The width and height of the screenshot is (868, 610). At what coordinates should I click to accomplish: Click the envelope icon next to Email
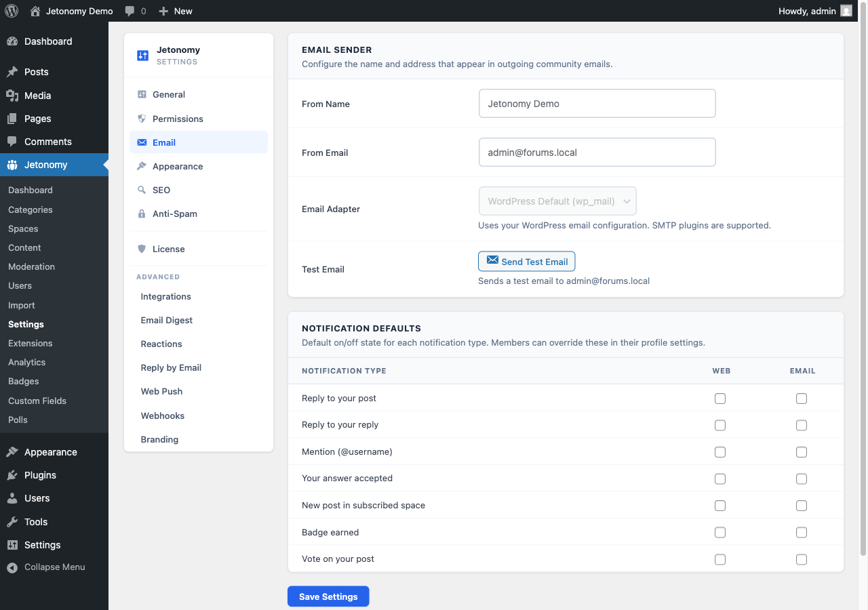[x=142, y=142]
